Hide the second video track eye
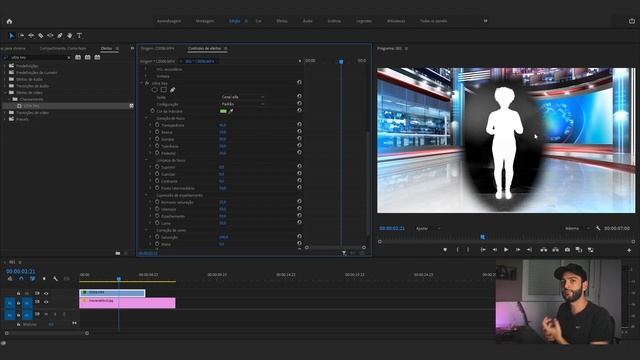The width and height of the screenshot is (640, 360). (x=46, y=302)
